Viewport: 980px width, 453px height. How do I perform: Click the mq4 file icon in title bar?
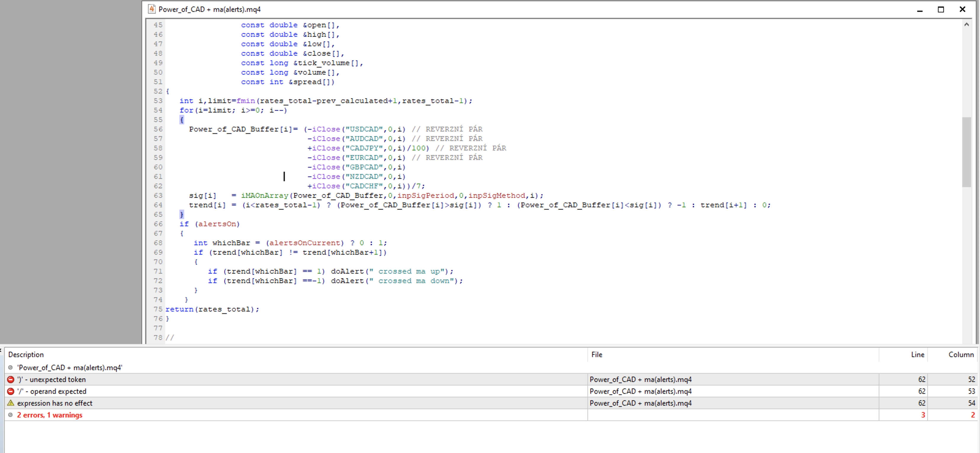click(x=151, y=9)
